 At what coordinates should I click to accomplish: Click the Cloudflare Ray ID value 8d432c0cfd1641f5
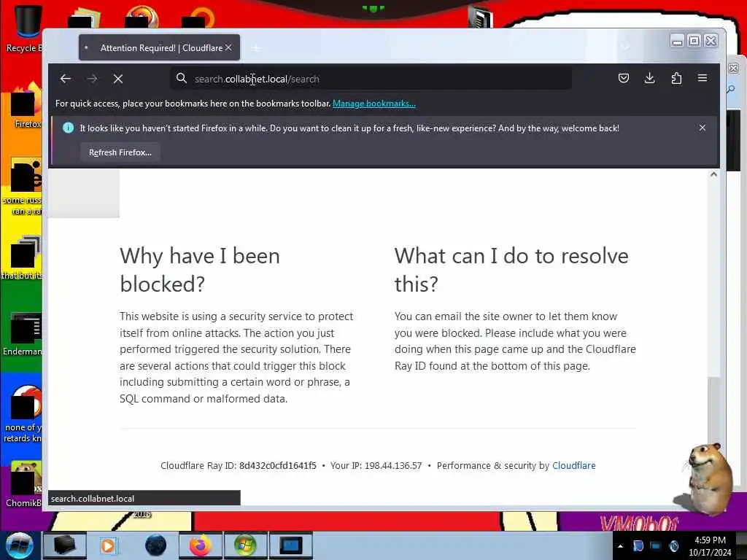point(278,466)
